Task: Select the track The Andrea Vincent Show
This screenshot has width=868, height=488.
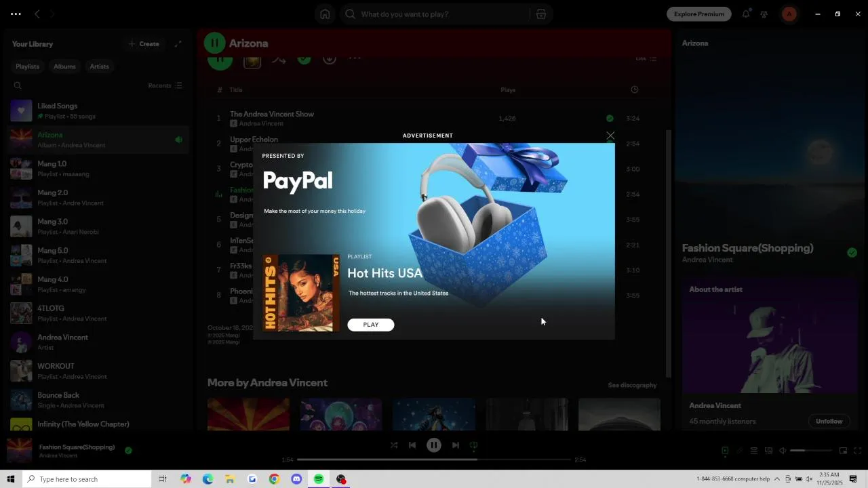Action: tap(272, 114)
